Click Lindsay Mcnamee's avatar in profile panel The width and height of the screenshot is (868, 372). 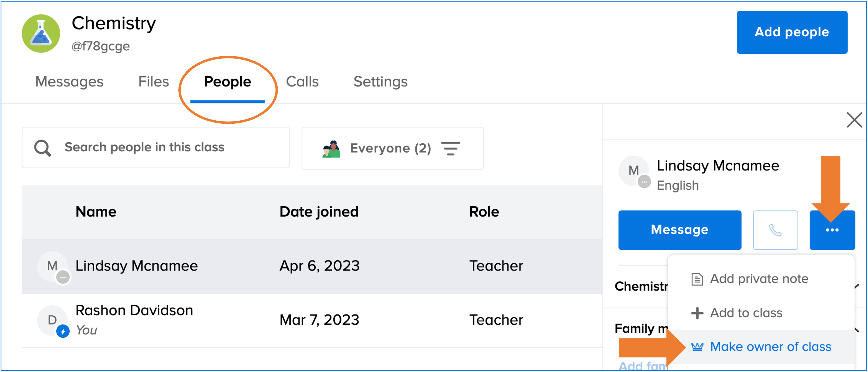click(x=634, y=171)
